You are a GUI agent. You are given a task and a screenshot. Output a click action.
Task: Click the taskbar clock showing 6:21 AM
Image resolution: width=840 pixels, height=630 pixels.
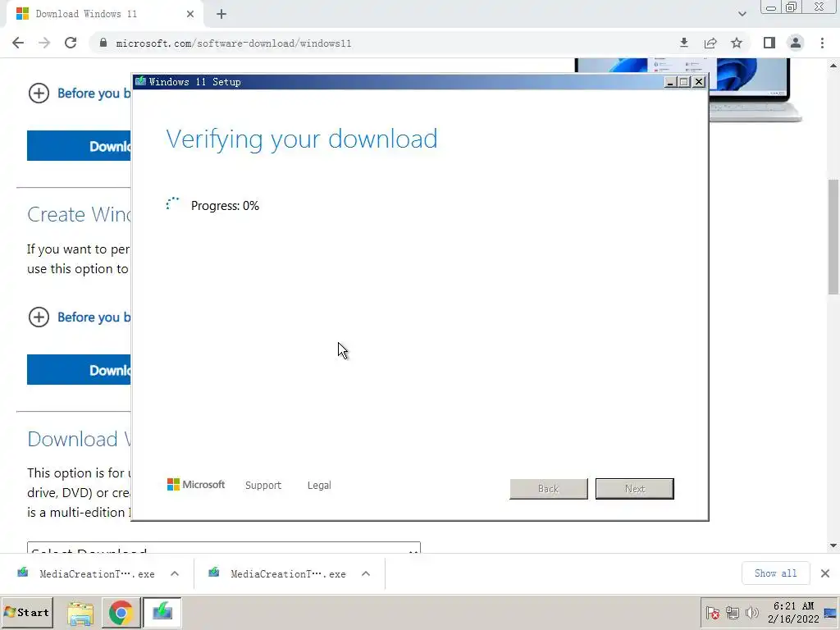coord(793,612)
